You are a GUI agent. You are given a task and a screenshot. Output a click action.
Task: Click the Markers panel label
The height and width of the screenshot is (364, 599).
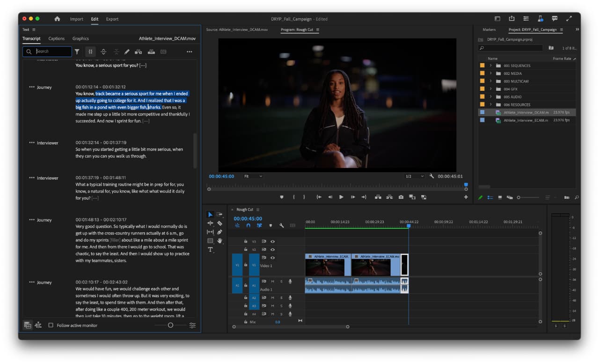click(x=489, y=29)
